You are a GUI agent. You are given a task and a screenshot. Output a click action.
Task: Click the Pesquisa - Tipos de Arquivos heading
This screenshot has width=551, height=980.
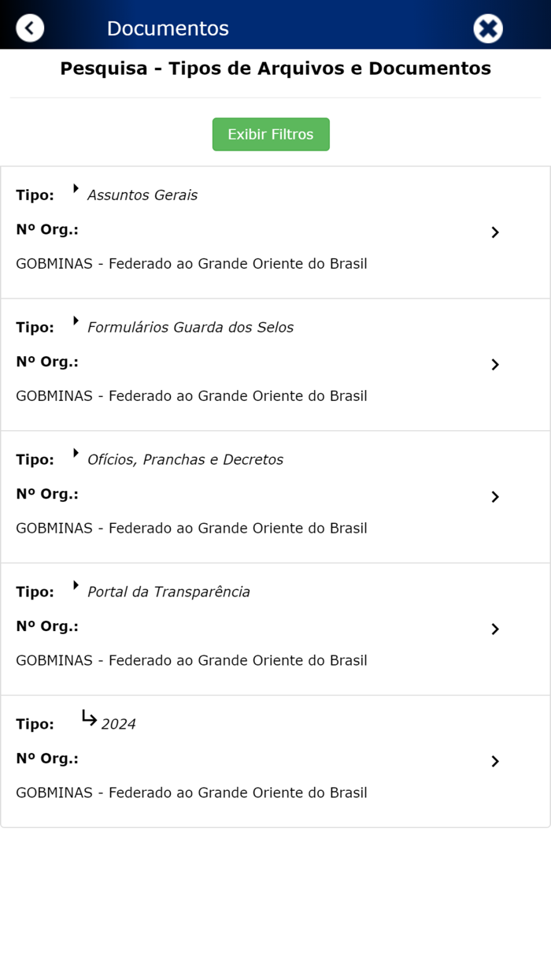tap(275, 69)
